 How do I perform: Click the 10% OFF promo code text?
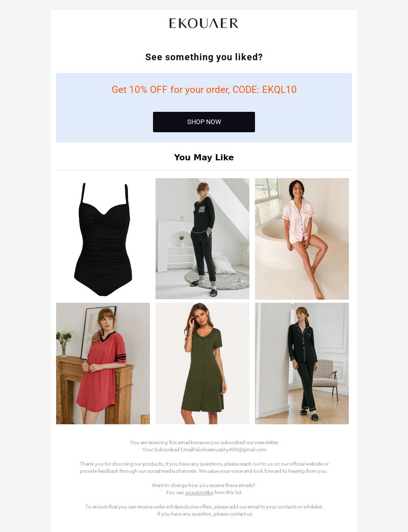[204, 89]
